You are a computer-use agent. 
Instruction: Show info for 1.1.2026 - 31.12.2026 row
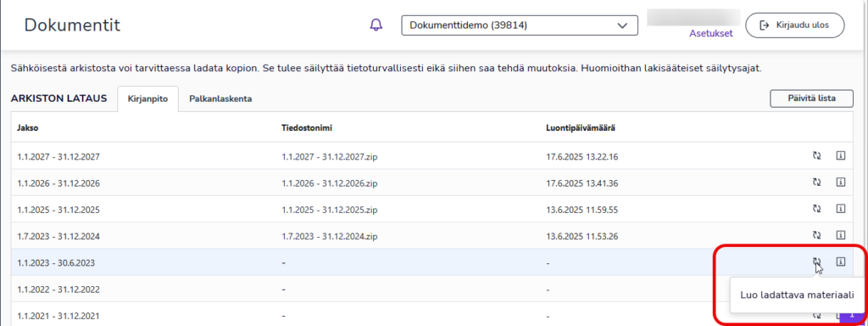coord(840,183)
